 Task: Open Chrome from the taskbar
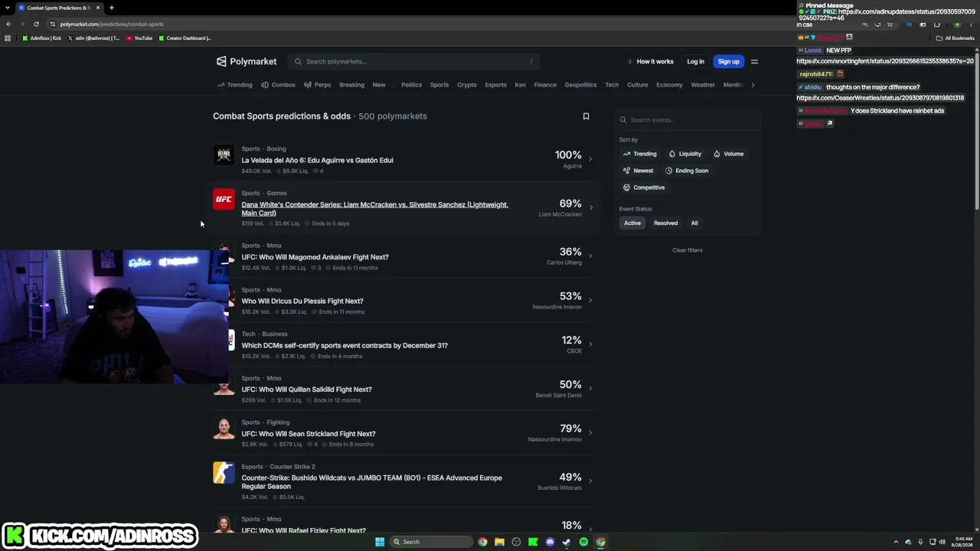tap(482, 542)
